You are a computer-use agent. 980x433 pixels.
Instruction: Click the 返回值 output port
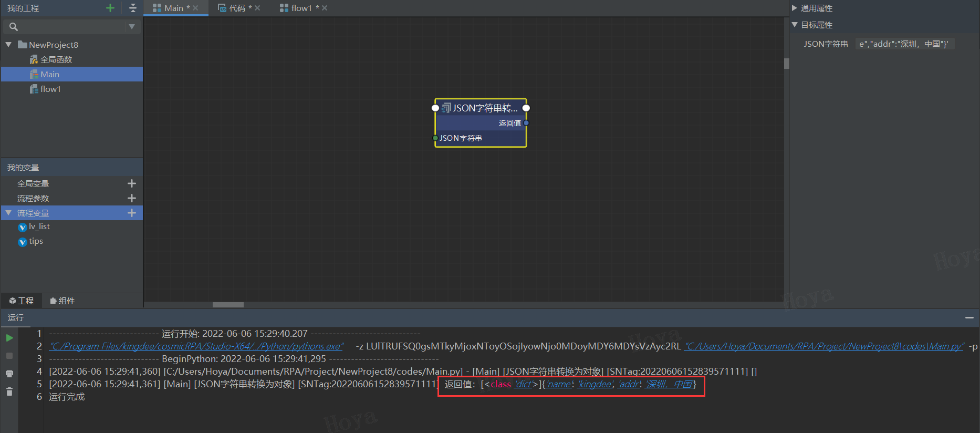click(526, 123)
